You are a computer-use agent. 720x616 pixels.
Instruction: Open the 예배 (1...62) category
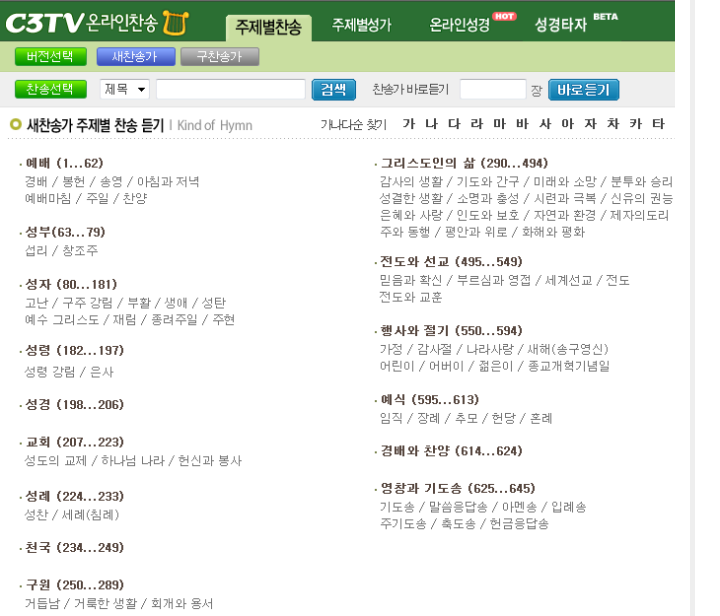click(x=64, y=163)
